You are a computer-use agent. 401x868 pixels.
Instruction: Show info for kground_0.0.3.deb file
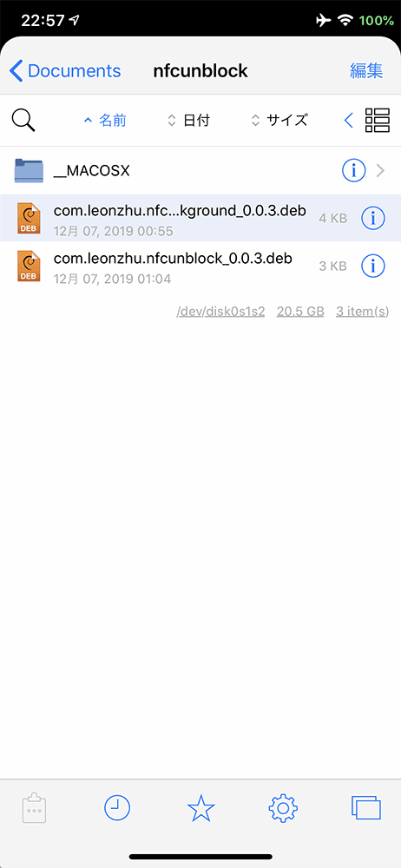pos(373,219)
